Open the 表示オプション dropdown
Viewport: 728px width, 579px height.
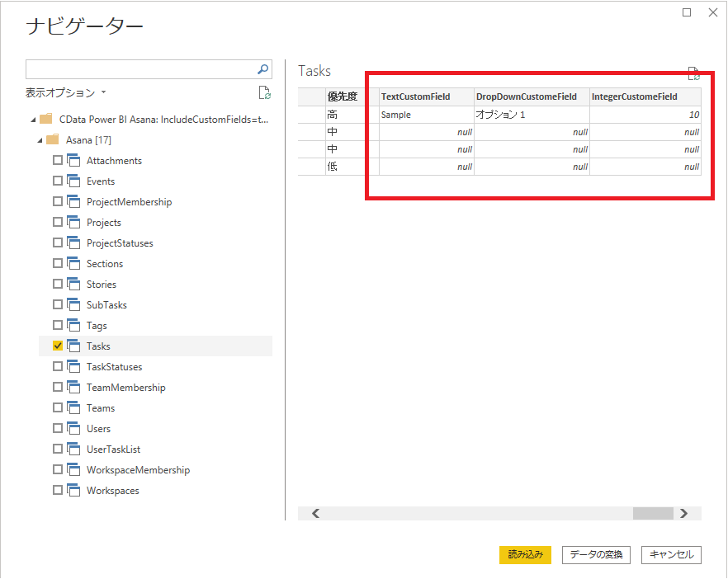pos(65,92)
